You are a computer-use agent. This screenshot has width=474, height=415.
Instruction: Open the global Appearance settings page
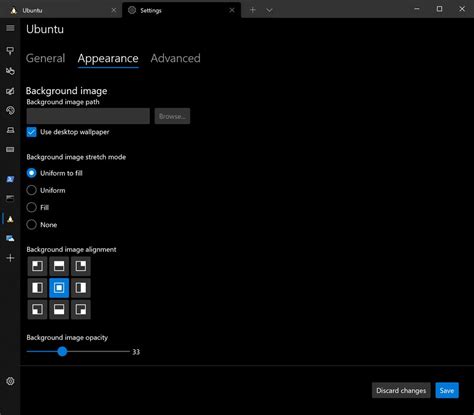tap(10, 91)
